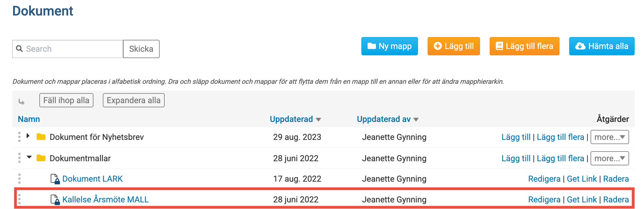Screen dimensions: 644x209
Task: Click the drag handle beside Dokument LARK
Action: pos(20,178)
